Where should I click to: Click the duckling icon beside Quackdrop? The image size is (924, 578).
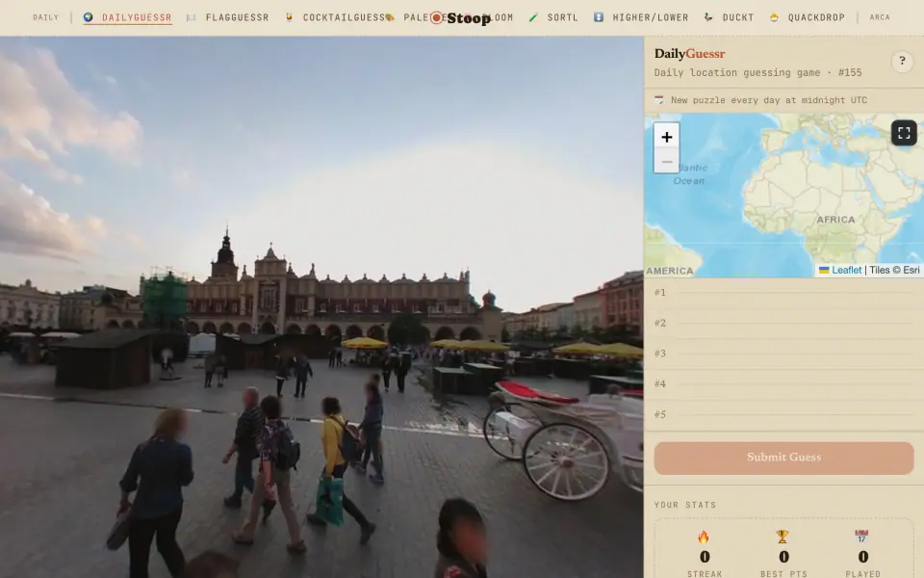pos(774,17)
